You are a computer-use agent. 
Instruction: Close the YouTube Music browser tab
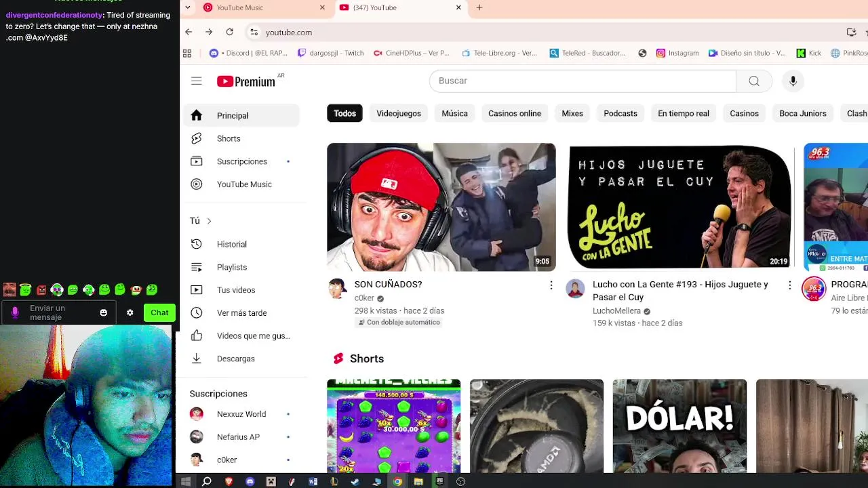[323, 7]
